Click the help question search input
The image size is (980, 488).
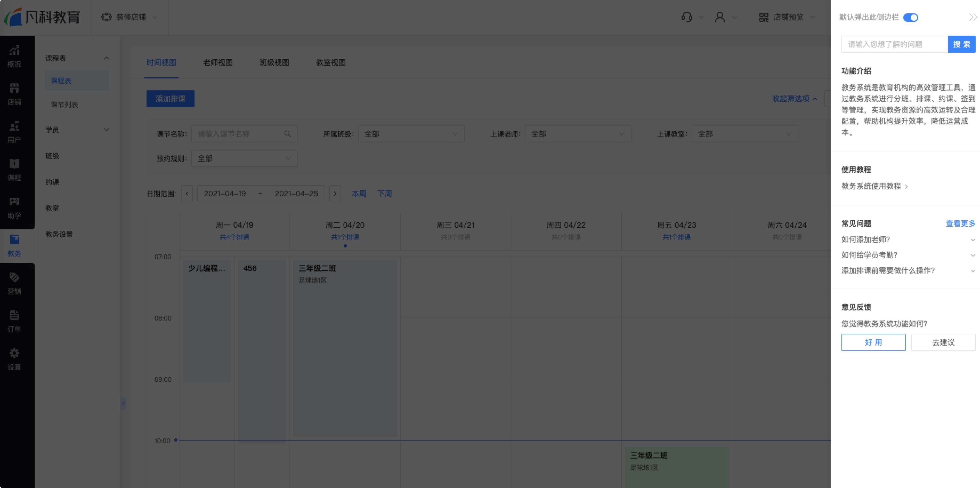click(894, 44)
